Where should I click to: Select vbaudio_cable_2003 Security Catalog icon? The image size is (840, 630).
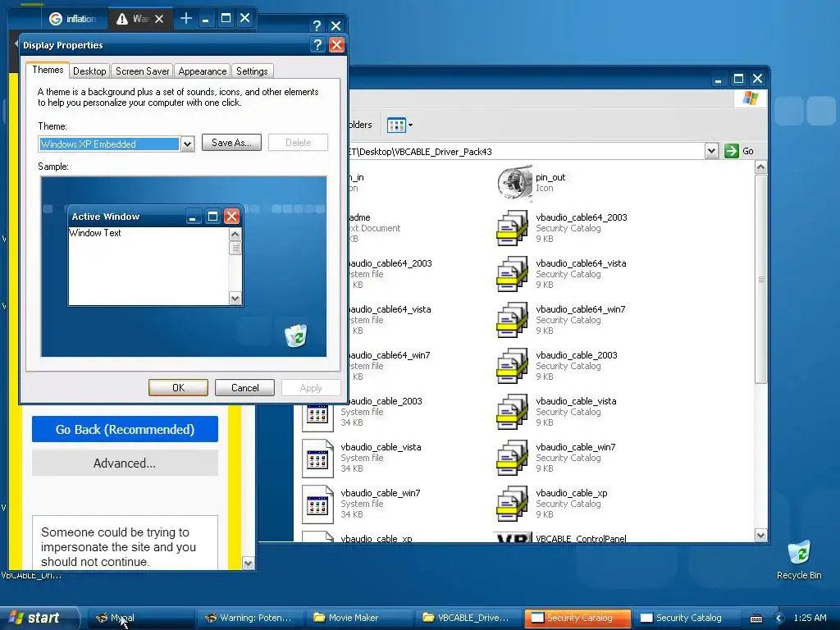(512, 367)
